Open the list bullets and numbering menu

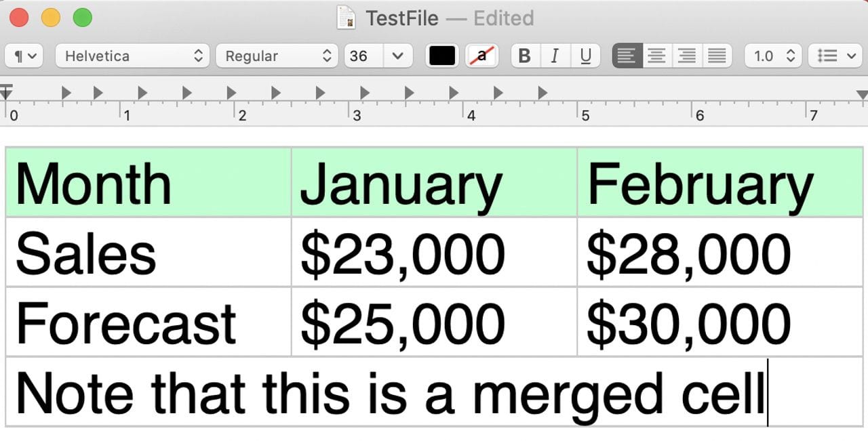point(835,56)
